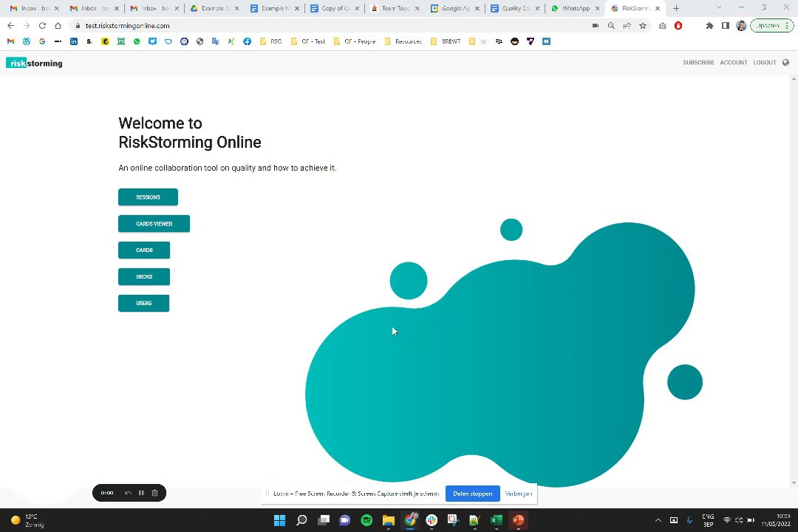Open the Cards Viewer
The height and width of the screenshot is (532, 798).
point(154,223)
